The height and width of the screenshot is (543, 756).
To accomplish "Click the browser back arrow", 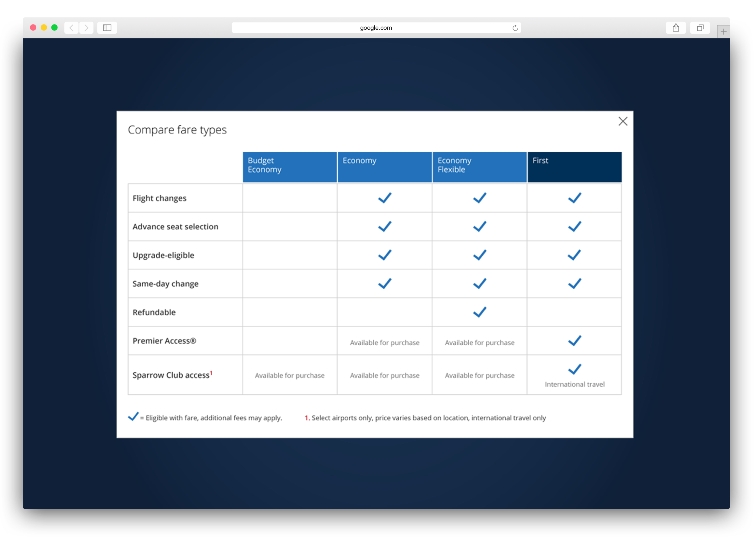I will click(x=71, y=28).
